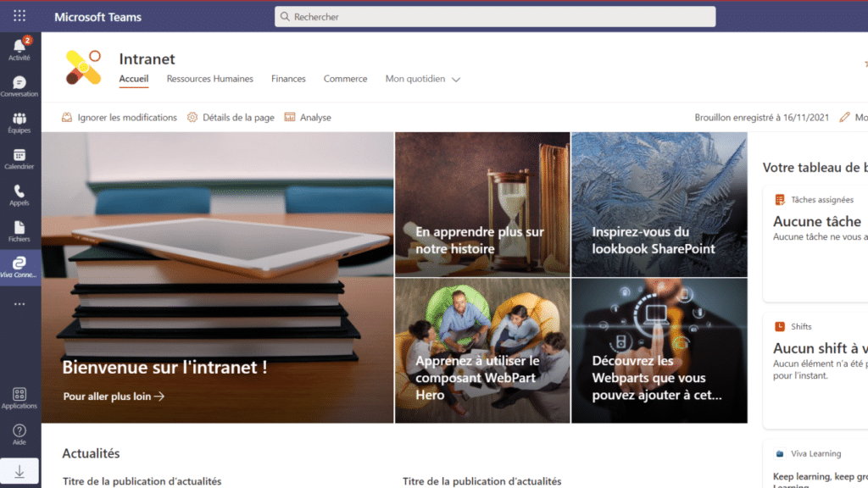Click the Intranet site title
The height and width of the screenshot is (488, 868).
pos(147,58)
